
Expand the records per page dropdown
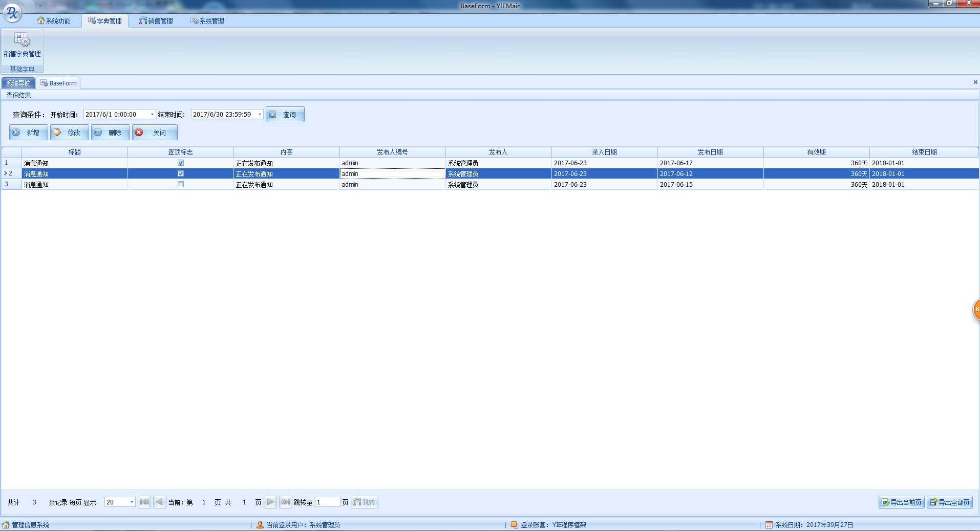[132, 502]
